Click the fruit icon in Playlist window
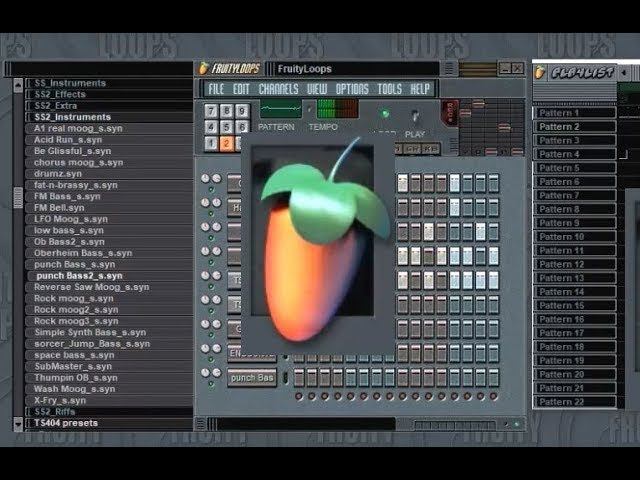 click(x=540, y=73)
